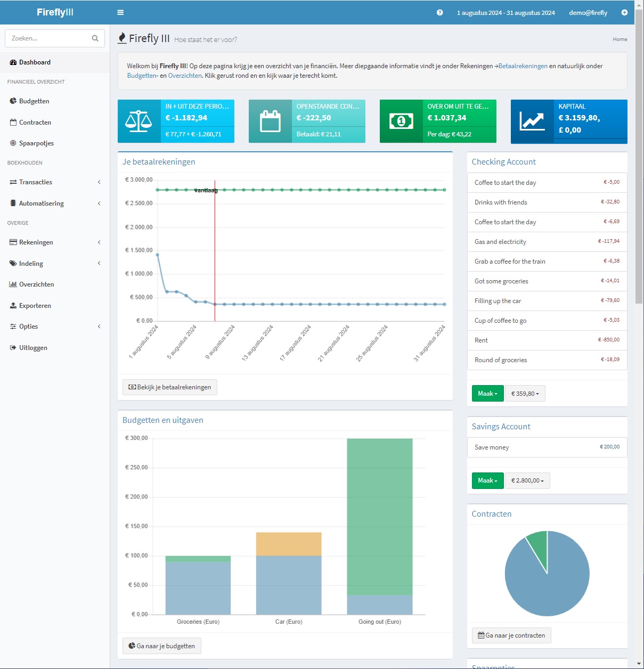This screenshot has width=644, height=669.
Task: Click Ga naar je contracten button
Action: pyautogui.click(x=511, y=635)
